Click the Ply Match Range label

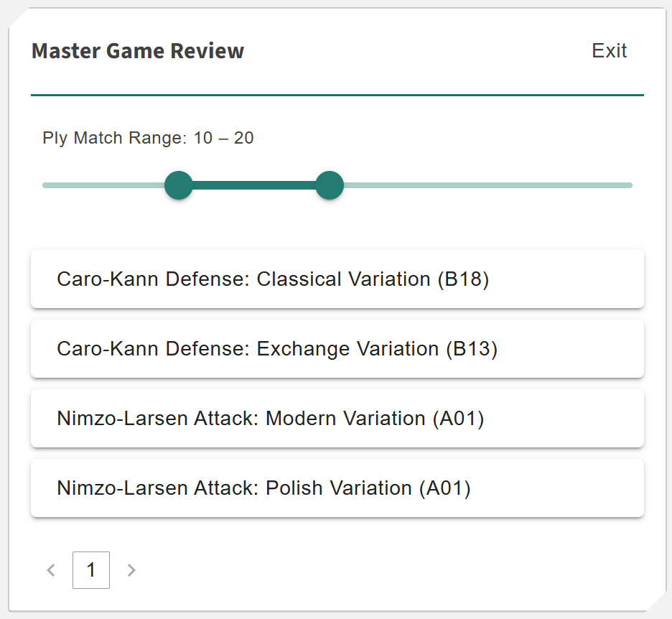tap(115, 138)
